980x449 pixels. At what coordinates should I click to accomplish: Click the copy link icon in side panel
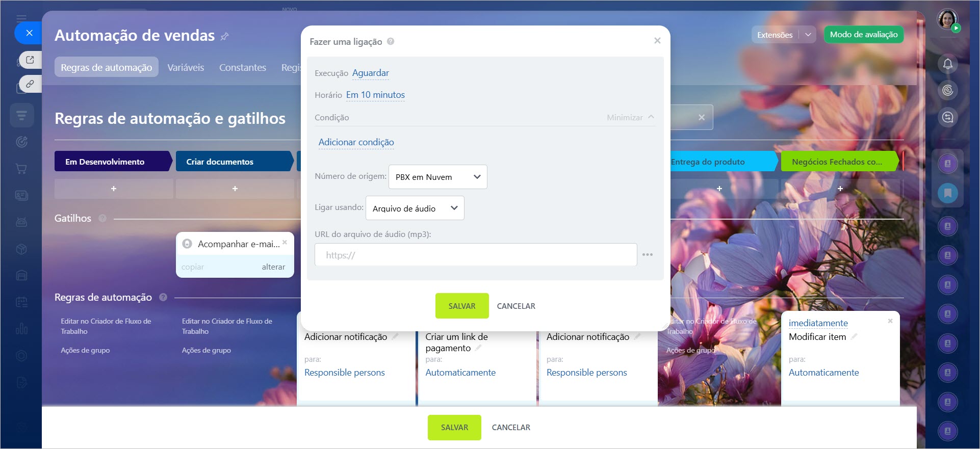[x=30, y=84]
